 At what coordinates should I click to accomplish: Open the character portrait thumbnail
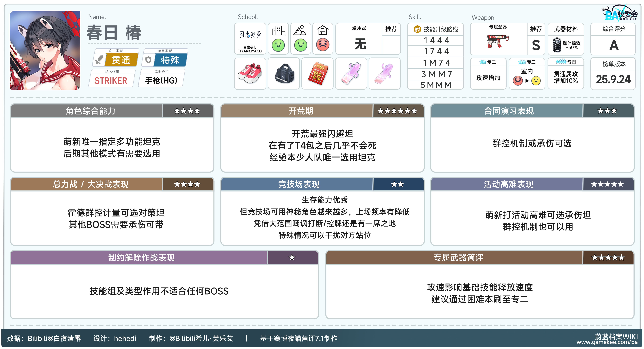(45, 50)
